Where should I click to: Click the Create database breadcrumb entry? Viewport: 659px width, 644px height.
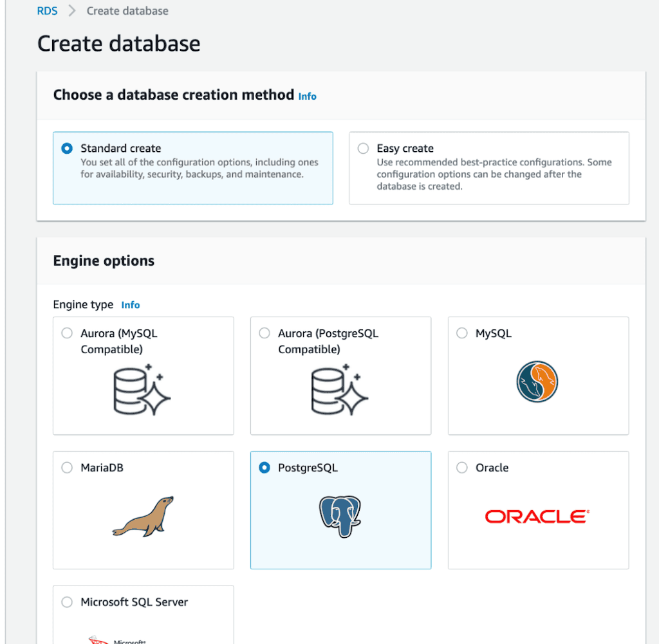pyautogui.click(x=127, y=10)
